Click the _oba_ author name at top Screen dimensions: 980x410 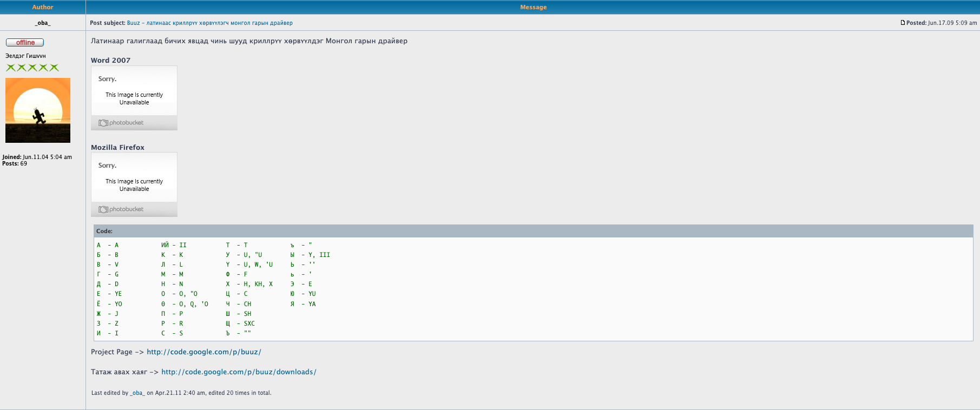[x=43, y=23]
